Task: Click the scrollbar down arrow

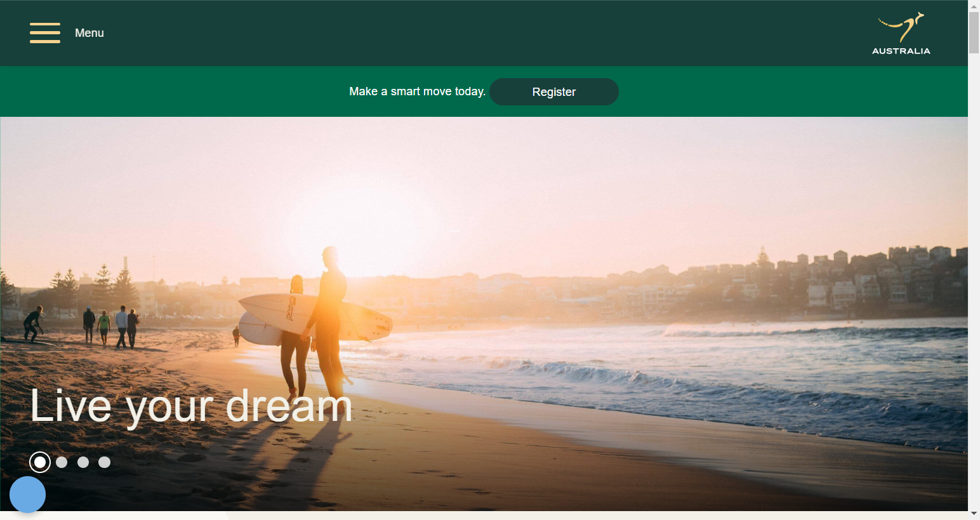Action: [x=974, y=514]
